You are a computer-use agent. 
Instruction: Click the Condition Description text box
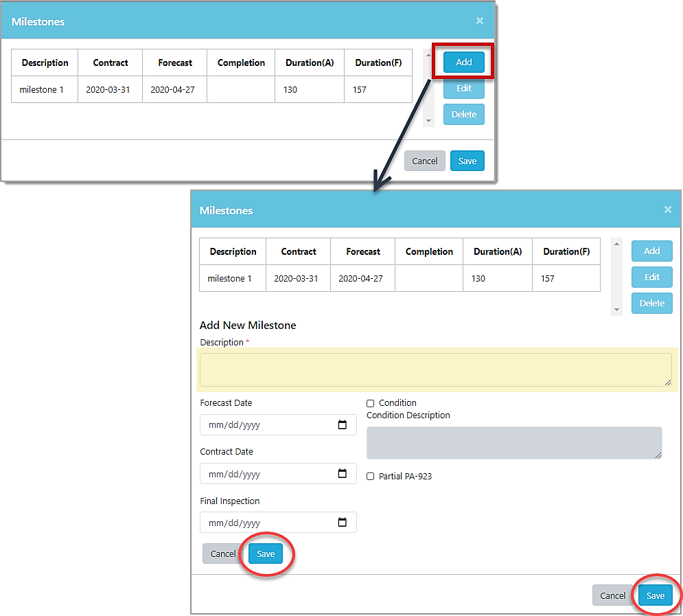coord(514,443)
